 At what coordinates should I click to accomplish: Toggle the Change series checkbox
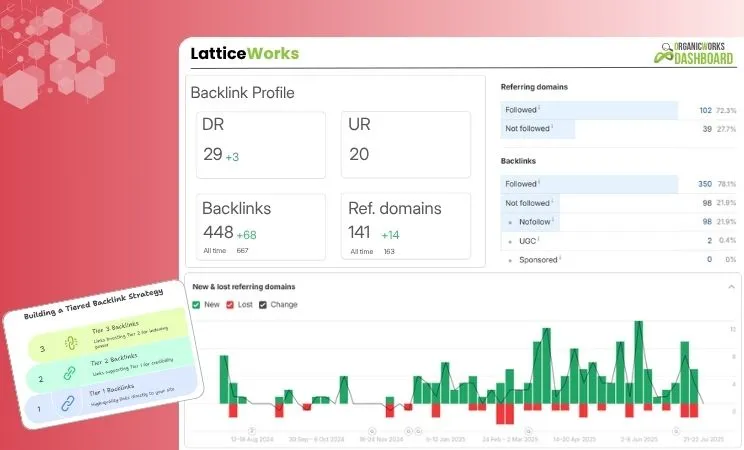pyautogui.click(x=263, y=305)
